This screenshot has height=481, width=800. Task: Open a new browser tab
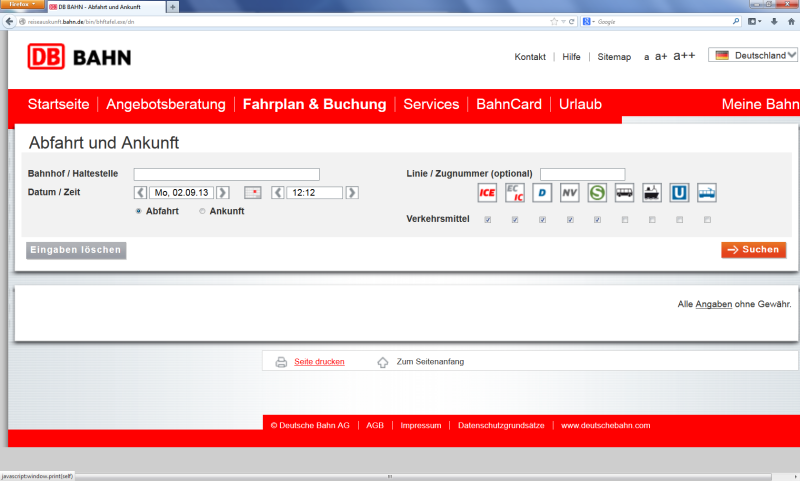(172, 7)
